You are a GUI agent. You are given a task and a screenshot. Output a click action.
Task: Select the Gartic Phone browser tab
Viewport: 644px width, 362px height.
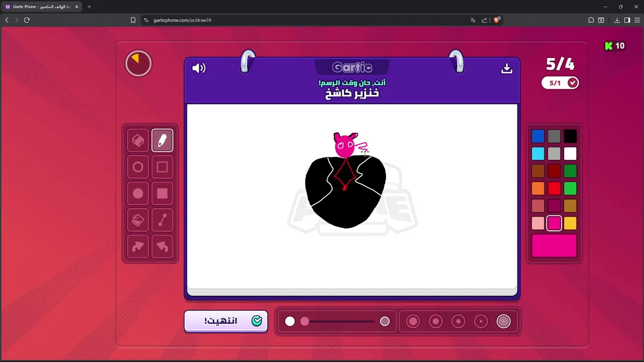coord(41,7)
